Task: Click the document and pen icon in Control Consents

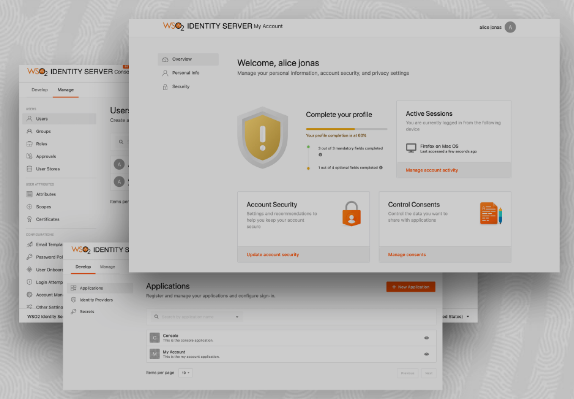Action: [x=491, y=213]
